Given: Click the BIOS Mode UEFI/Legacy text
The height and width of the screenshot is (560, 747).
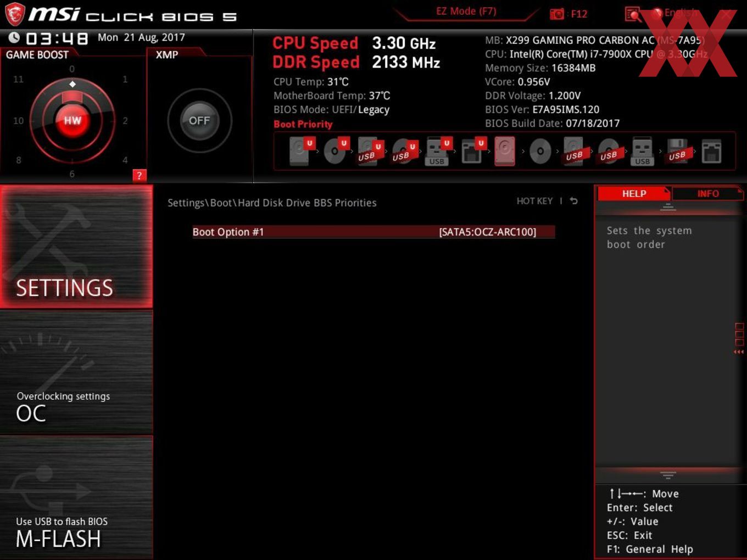Looking at the screenshot, I should coord(331,109).
